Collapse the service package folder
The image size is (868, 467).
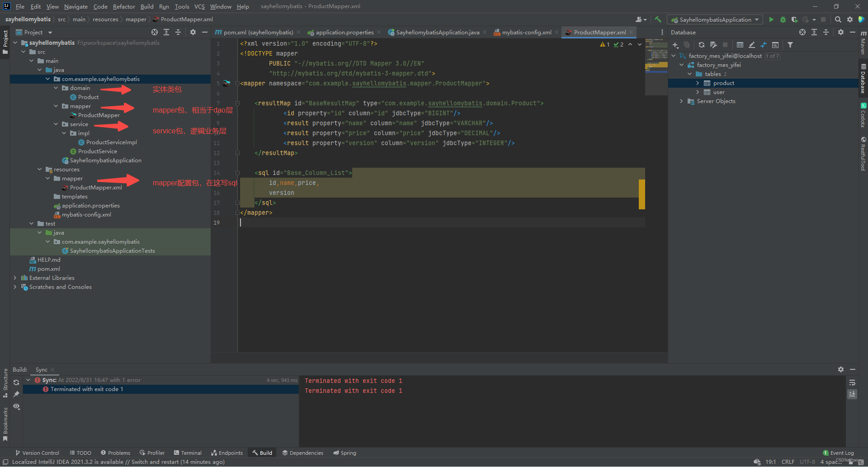click(56, 124)
